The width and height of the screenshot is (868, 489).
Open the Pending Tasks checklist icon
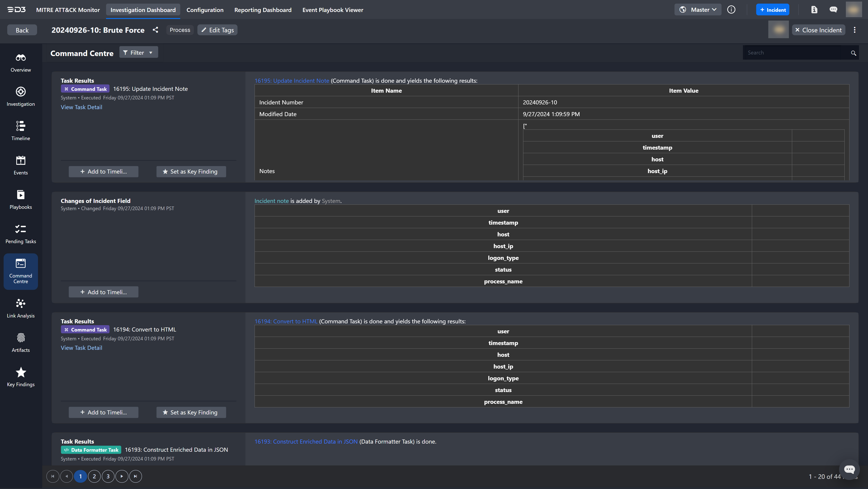(x=21, y=229)
